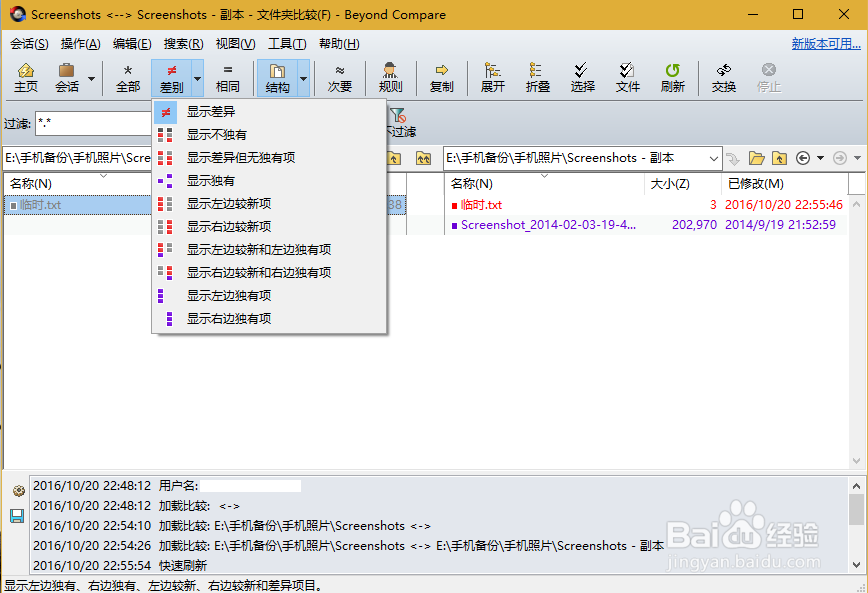This screenshot has height=593, width=868.
Task: Toggle the 差别 differences filter button
Action: pyautogui.click(x=172, y=78)
